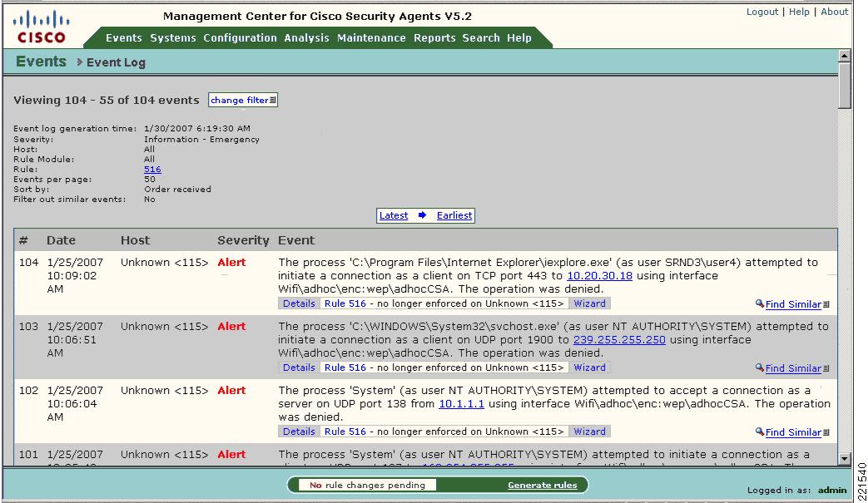Click the Logout link
The image size is (868, 503).
(762, 12)
